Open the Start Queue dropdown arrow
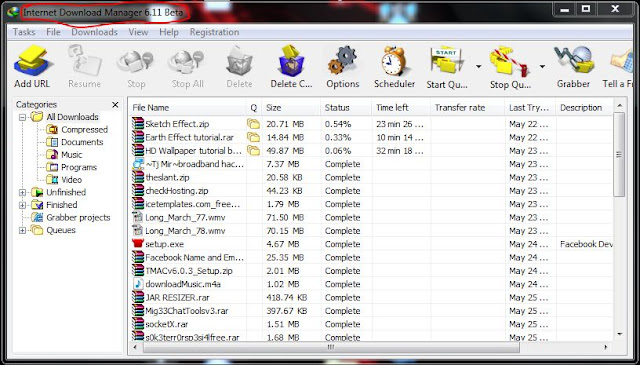The width and height of the screenshot is (640, 365). click(x=478, y=66)
